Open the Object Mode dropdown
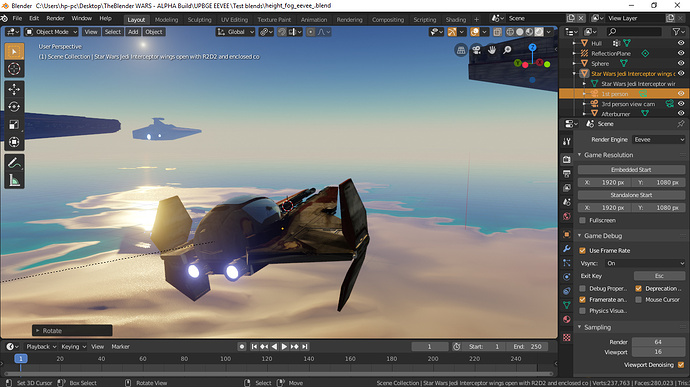The width and height of the screenshot is (690, 387). click(x=51, y=32)
